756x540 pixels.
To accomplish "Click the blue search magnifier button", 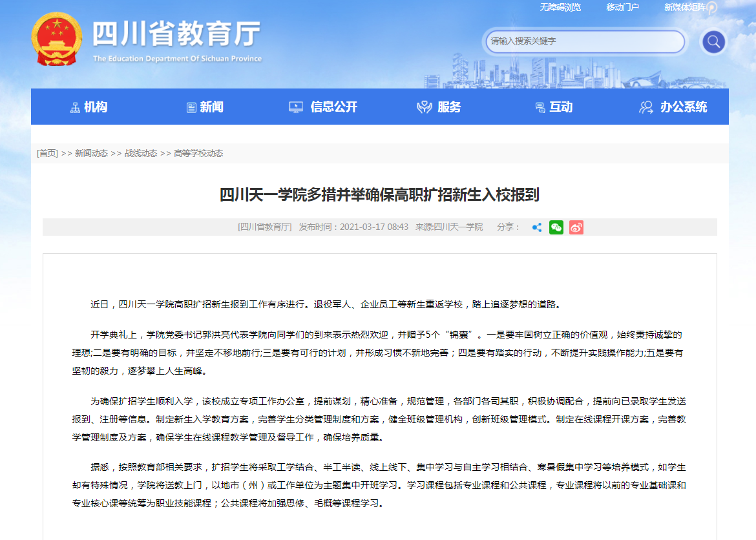I will [x=713, y=42].
